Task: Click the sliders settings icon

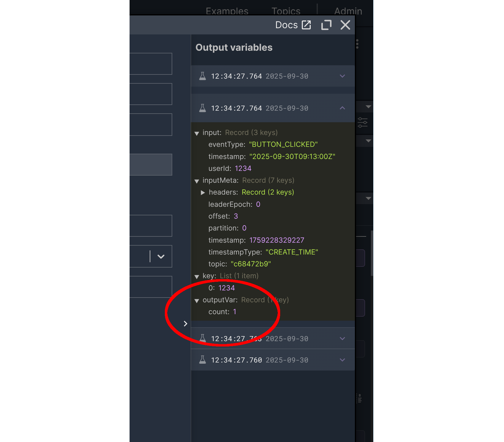Action: pyautogui.click(x=362, y=122)
